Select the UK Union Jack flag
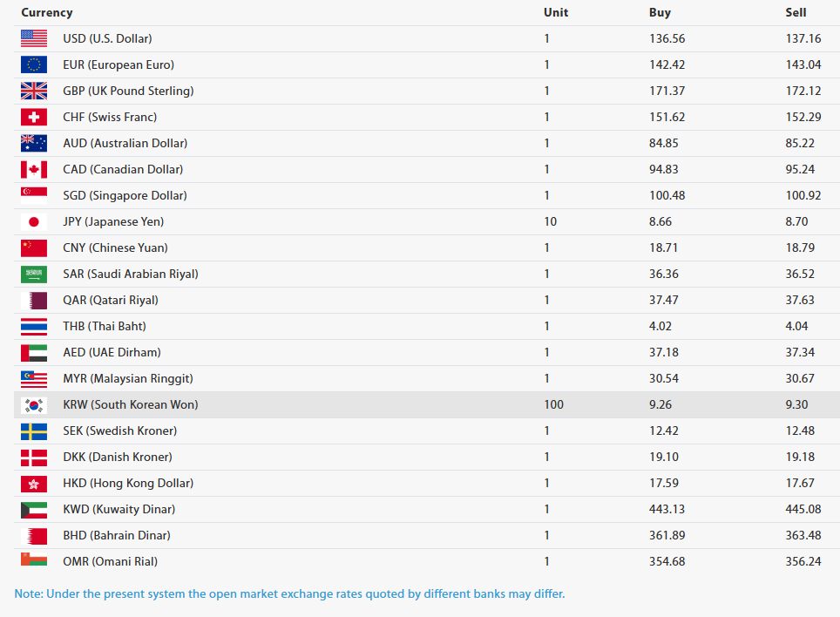 click(34, 91)
